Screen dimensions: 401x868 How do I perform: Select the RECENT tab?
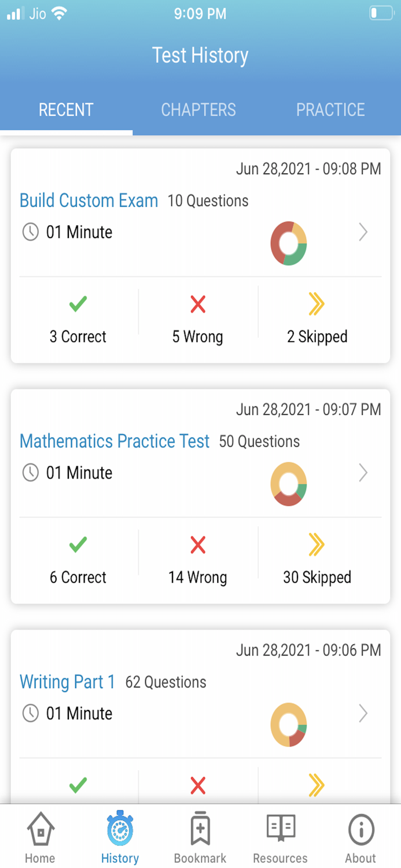65,109
